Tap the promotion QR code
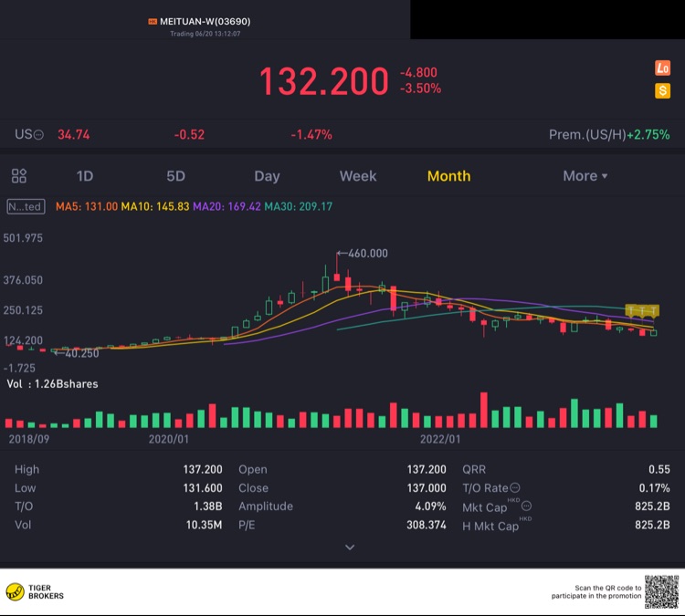685x616 pixels. tap(661, 591)
